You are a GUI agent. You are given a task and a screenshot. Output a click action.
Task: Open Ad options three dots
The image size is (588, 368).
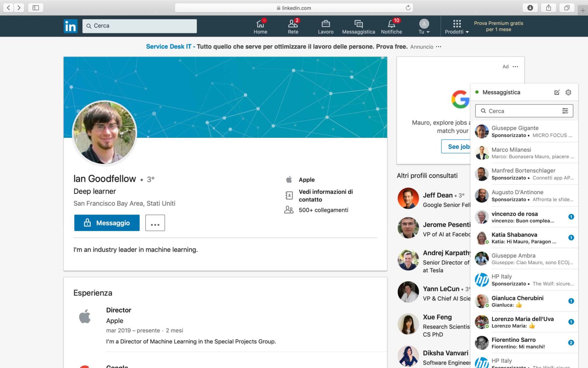coord(515,67)
